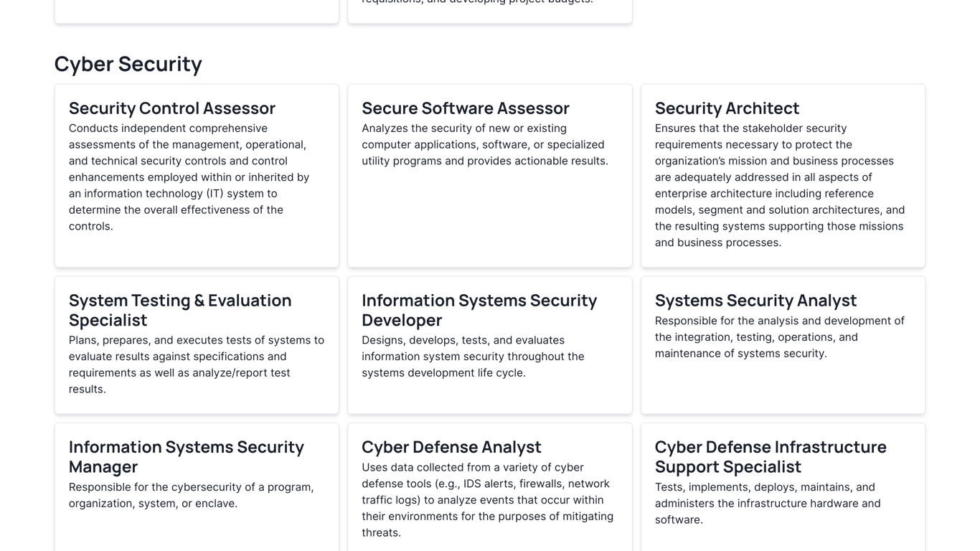Click Security Control Assessor description text
980x551 pixels.
click(x=191, y=177)
